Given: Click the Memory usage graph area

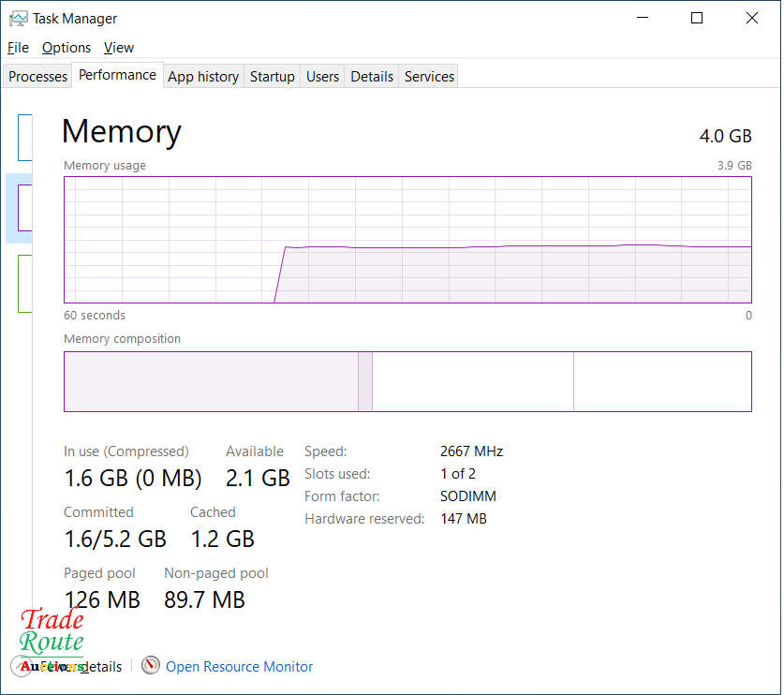Looking at the screenshot, I should (407, 240).
